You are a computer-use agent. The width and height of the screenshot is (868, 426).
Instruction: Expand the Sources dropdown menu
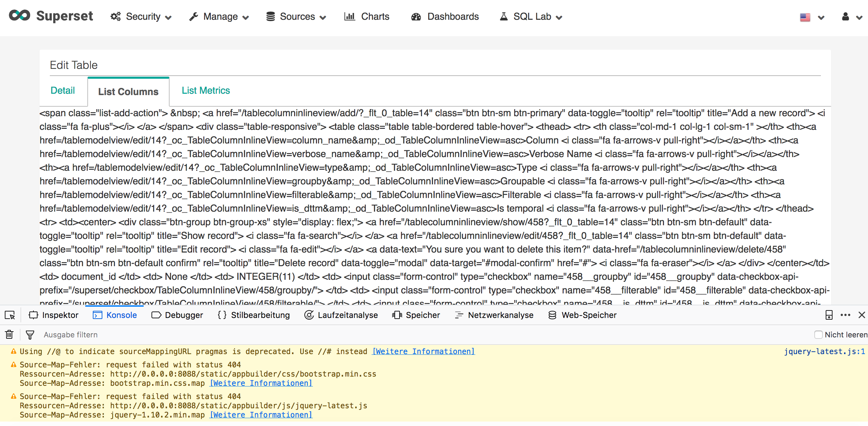pyautogui.click(x=323, y=18)
